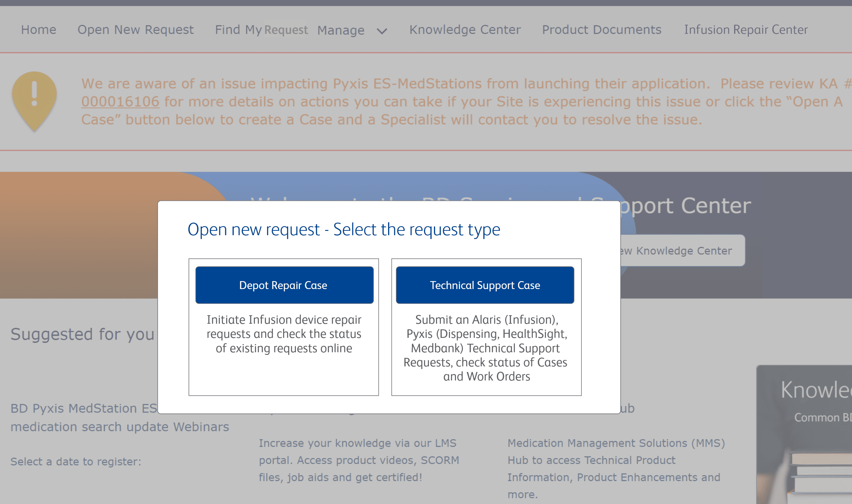The width and height of the screenshot is (852, 504).
Task: Select the Technical Support Case description card
Action: (x=486, y=348)
